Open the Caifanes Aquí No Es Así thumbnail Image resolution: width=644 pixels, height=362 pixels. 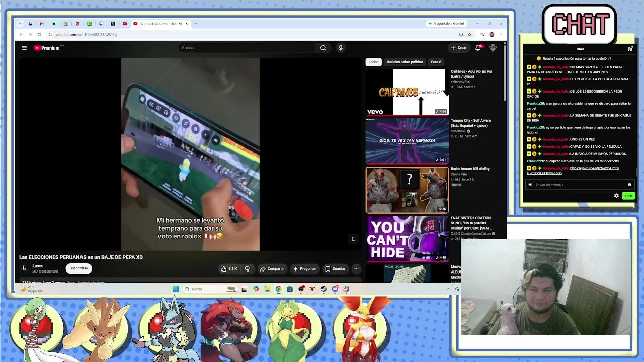(407, 92)
